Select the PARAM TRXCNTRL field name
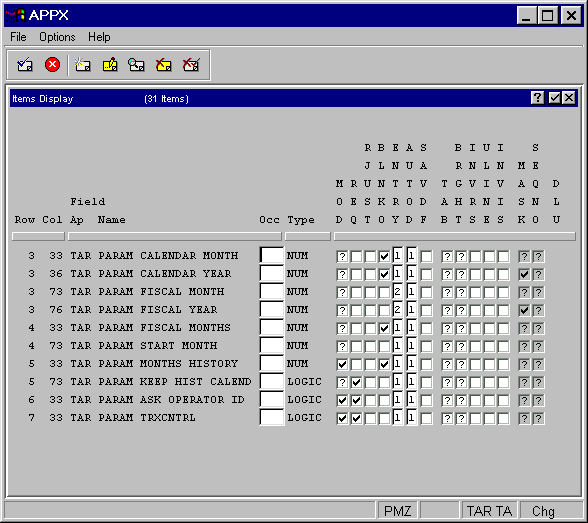Image resolution: width=588 pixels, height=523 pixels. [x=147, y=418]
